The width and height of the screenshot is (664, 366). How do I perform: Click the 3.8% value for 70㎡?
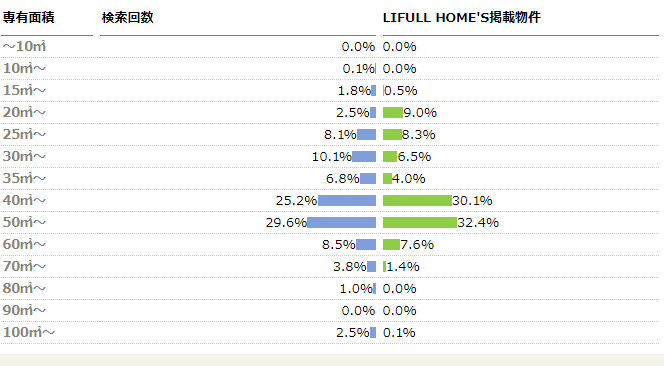pos(349,266)
